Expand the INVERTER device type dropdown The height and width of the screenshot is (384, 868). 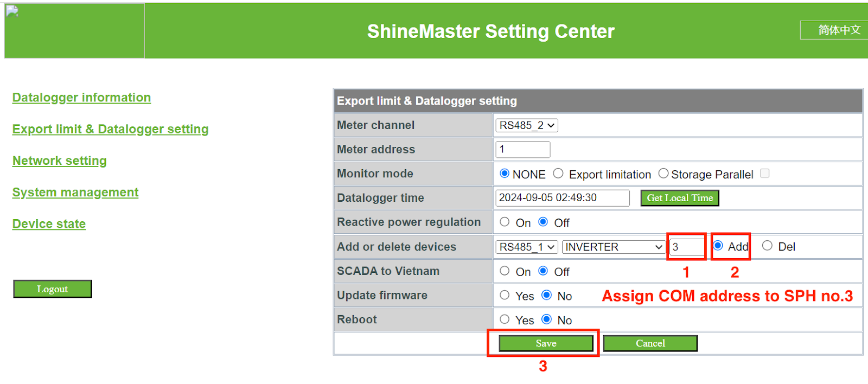pyautogui.click(x=614, y=247)
